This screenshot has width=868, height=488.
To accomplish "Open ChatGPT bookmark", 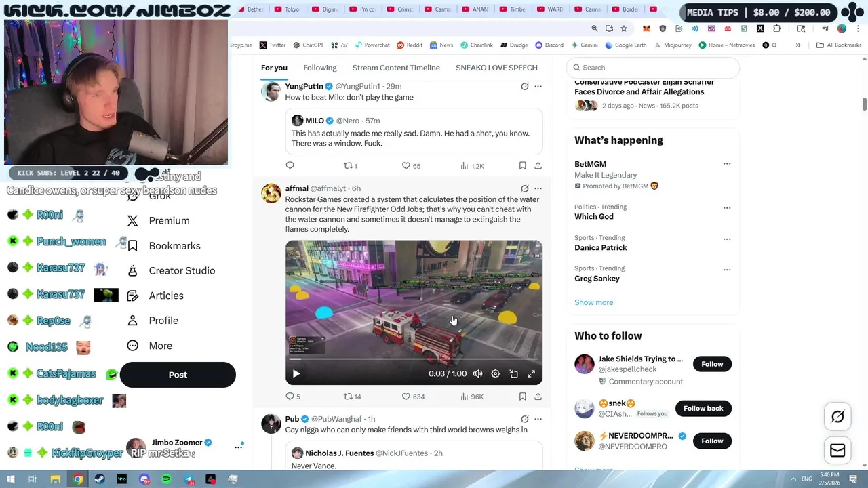I will pos(308,45).
